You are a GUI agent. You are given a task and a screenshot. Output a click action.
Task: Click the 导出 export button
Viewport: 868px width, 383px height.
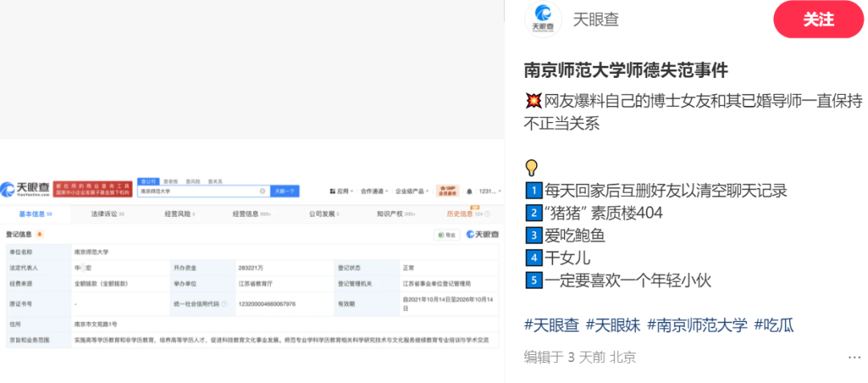coord(446,234)
